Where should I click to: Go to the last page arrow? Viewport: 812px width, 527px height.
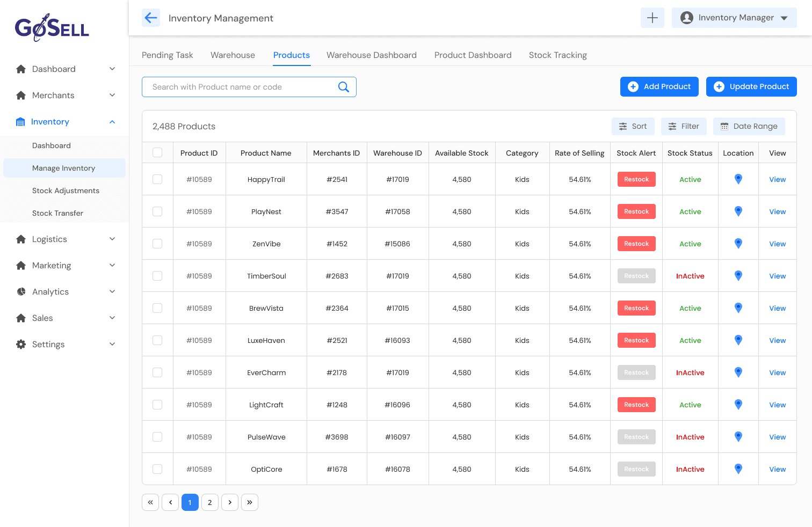click(250, 502)
